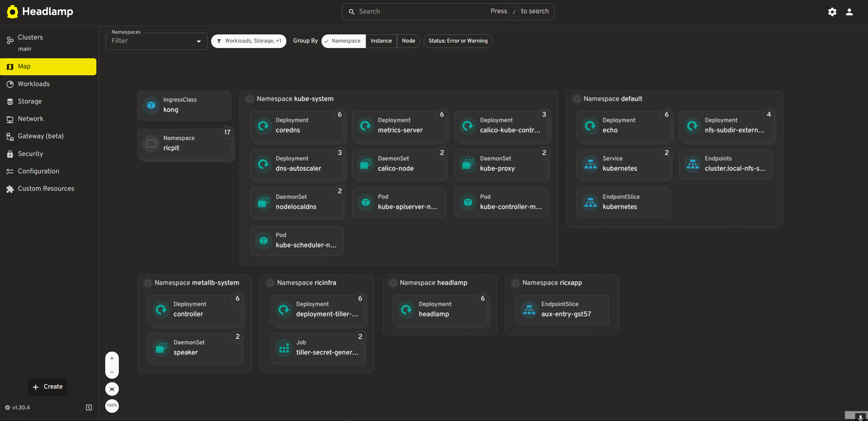This screenshot has height=421, width=868.
Task: Click the kubernetes EndpointSlice icon
Action: coord(590,202)
